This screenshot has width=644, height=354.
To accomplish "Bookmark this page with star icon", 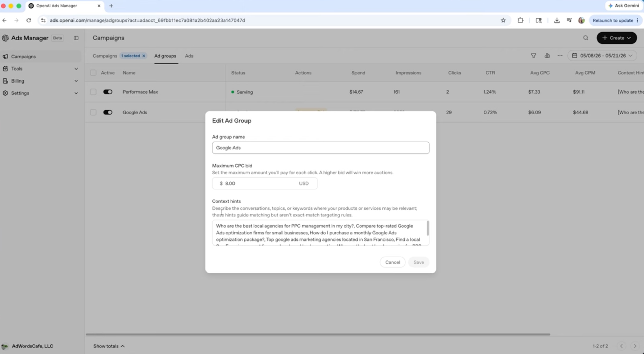I will pos(503,20).
